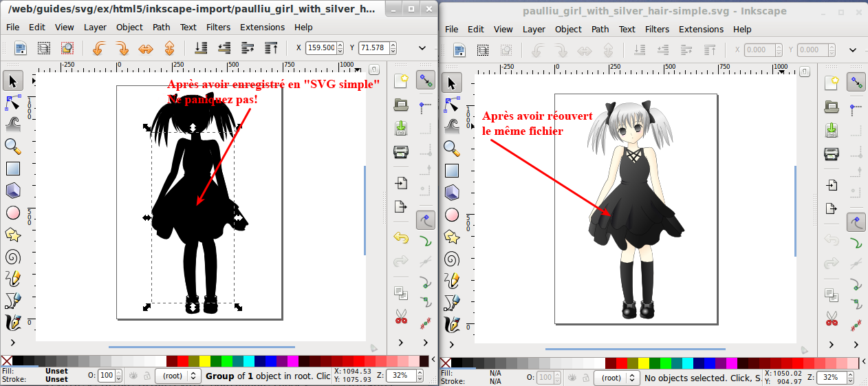Open File menu in left window
The image size is (868, 386).
13,27
